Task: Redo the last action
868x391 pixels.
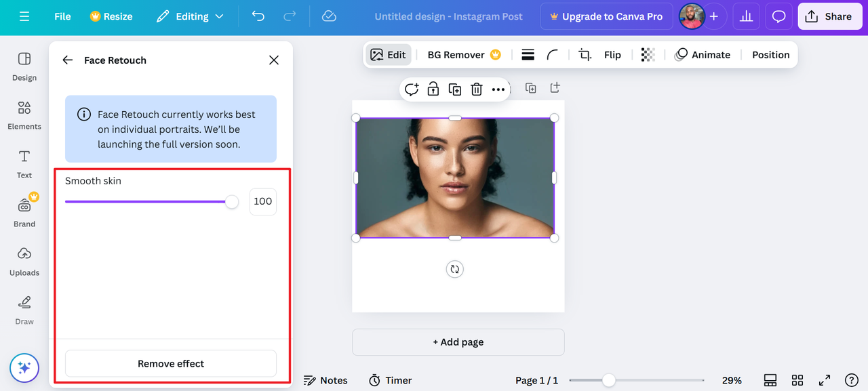Action: [x=290, y=16]
